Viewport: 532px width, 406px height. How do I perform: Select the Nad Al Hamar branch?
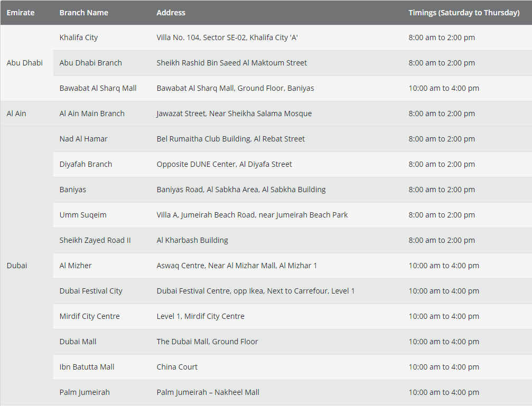pos(83,139)
